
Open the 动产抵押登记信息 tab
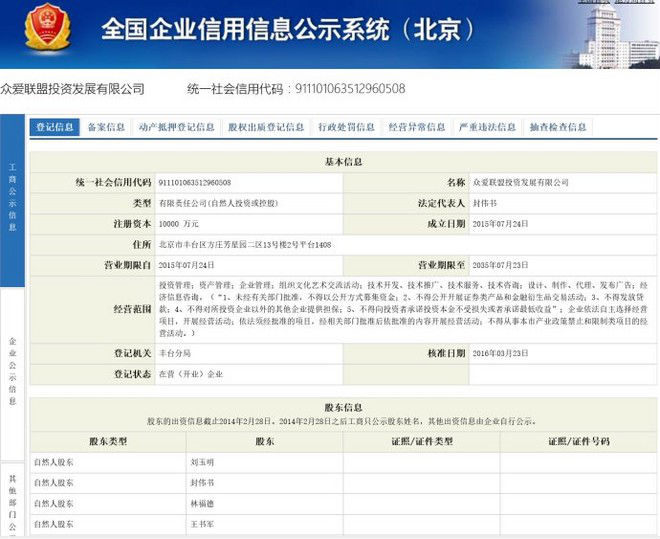pos(177,127)
